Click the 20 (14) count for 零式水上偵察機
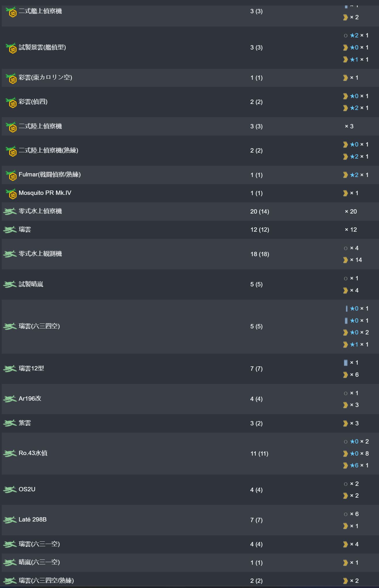The height and width of the screenshot is (588, 379). 259,212
